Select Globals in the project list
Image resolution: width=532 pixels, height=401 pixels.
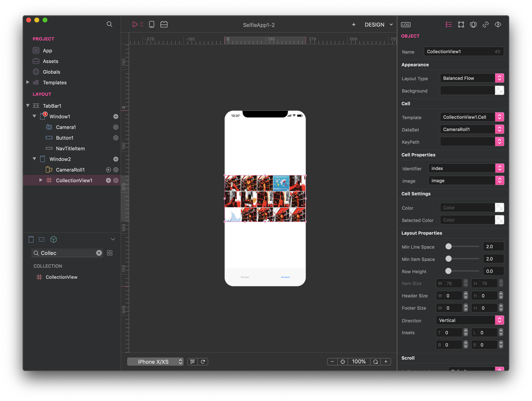pos(51,72)
